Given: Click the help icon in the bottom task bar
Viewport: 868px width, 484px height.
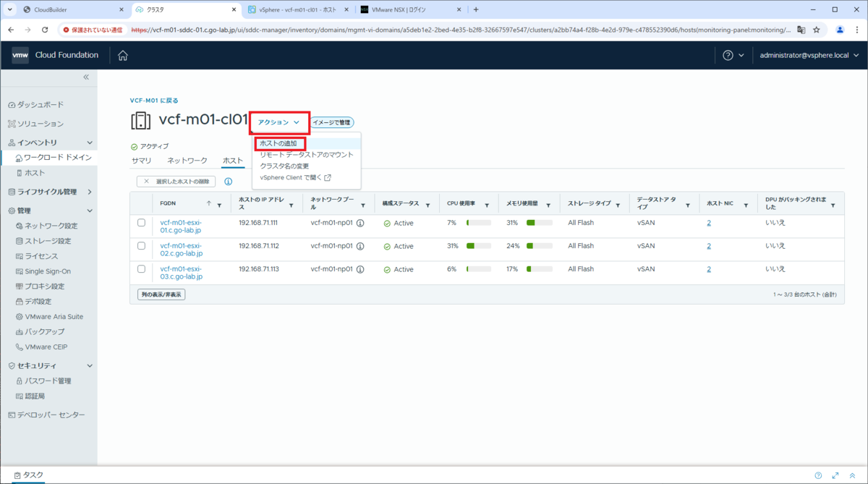Looking at the screenshot, I should tap(818, 475).
